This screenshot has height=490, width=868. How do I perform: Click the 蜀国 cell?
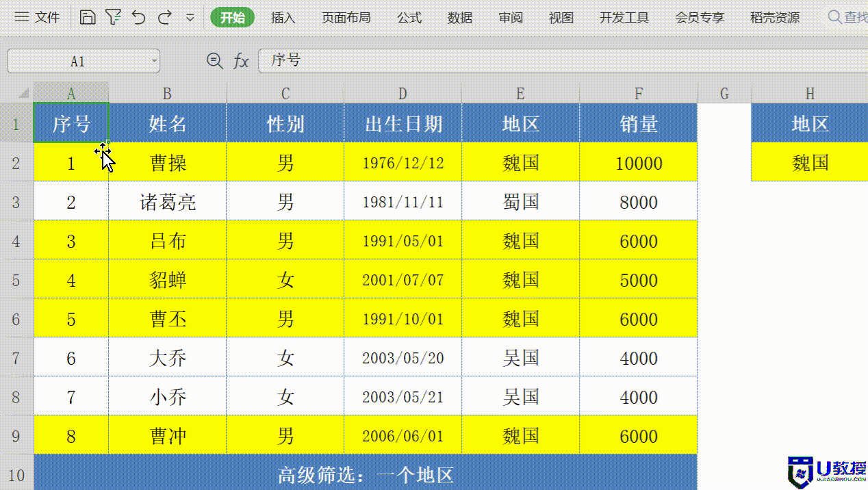click(521, 201)
